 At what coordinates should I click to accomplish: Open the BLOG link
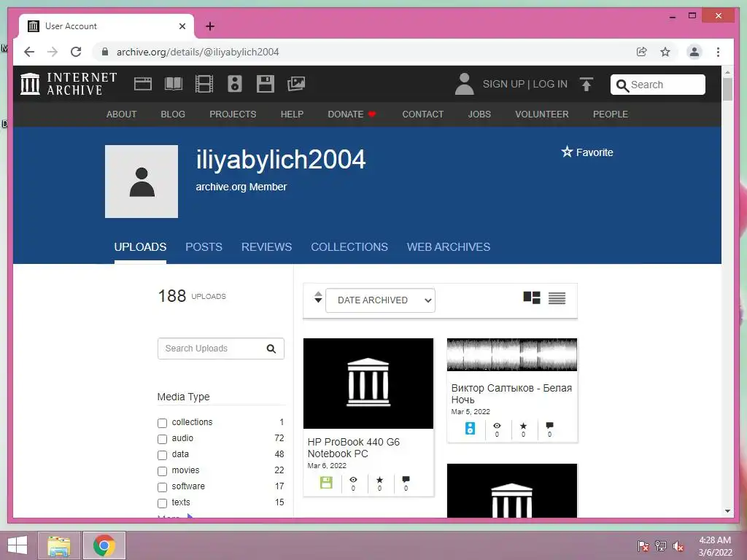[173, 114]
